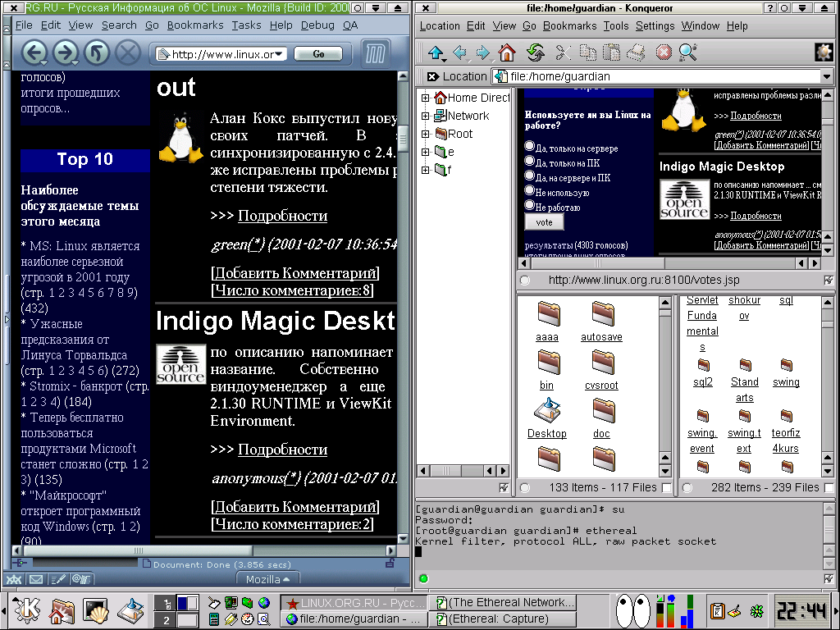Cut selection using Konqueror's scissors icon

coord(563,52)
